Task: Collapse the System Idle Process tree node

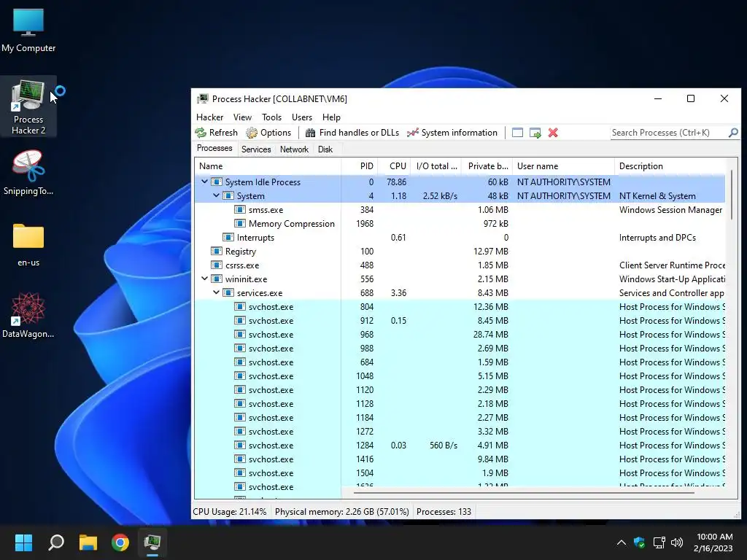Action: [204, 182]
